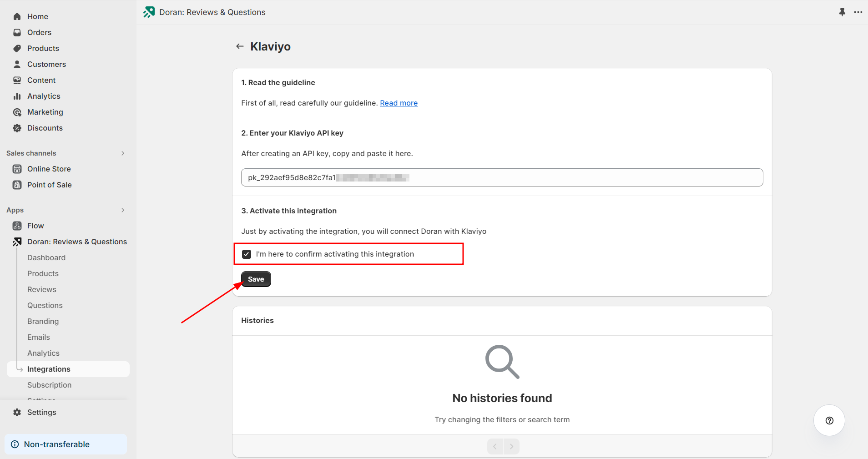Click the Customers person icon

point(17,64)
